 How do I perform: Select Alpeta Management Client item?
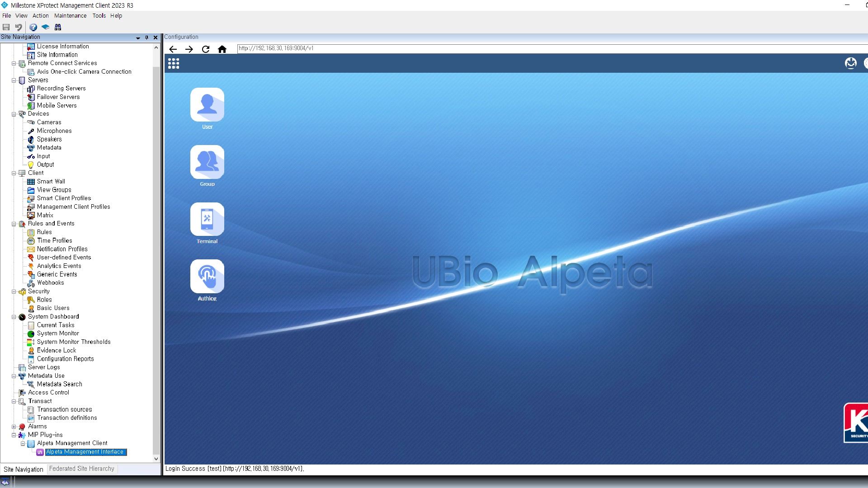click(x=72, y=443)
